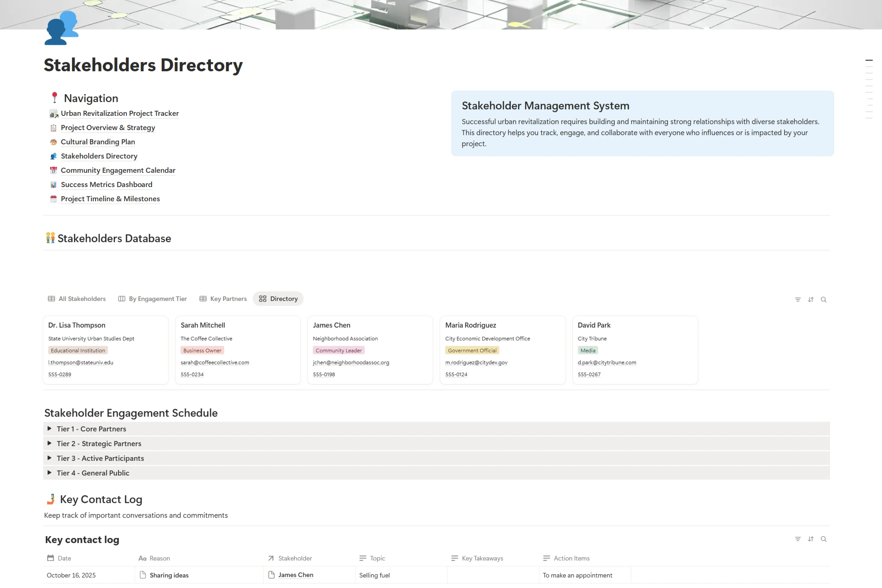Open James Chen stakeholder in contact log
This screenshot has height=588, width=882.
pyautogui.click(x=295, y=575)
